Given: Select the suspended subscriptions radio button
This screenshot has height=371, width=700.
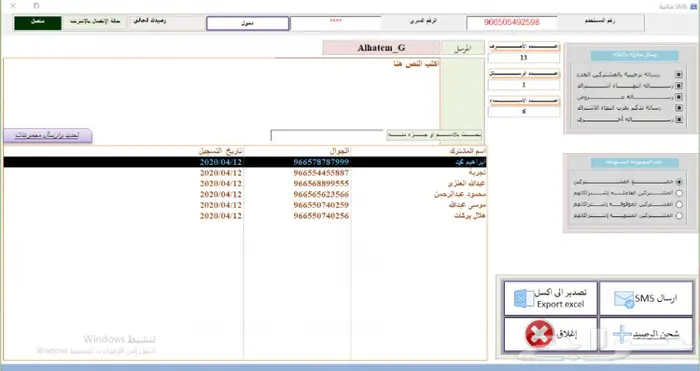Looking at the screenshot, I should (679, 204).
